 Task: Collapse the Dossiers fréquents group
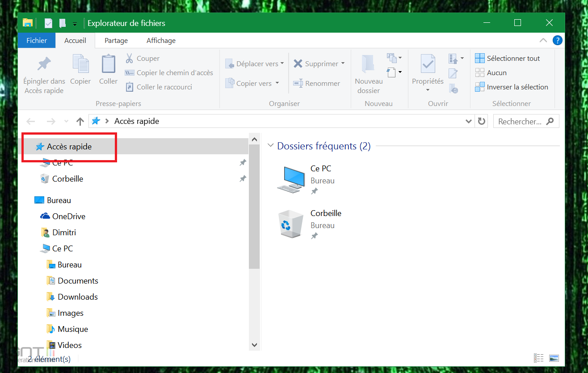[270, 146]
